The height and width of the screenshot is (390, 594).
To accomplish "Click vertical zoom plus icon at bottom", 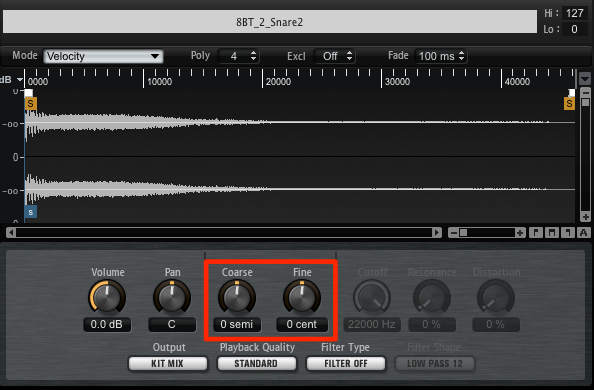I will pyautogui.click(x=585, y=217).
